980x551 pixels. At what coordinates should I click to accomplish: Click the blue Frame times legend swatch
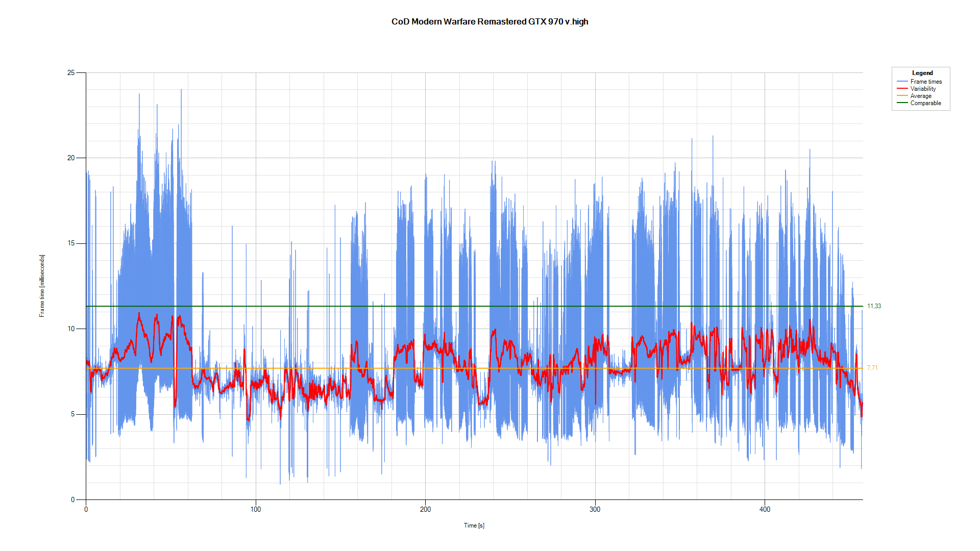(x=902, y=82)
